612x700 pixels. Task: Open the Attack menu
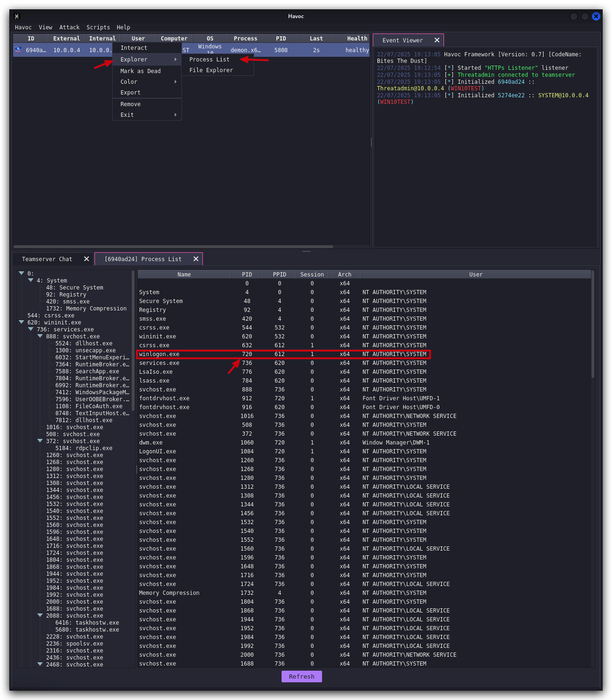pyautogui.click(x=69, y=27)
